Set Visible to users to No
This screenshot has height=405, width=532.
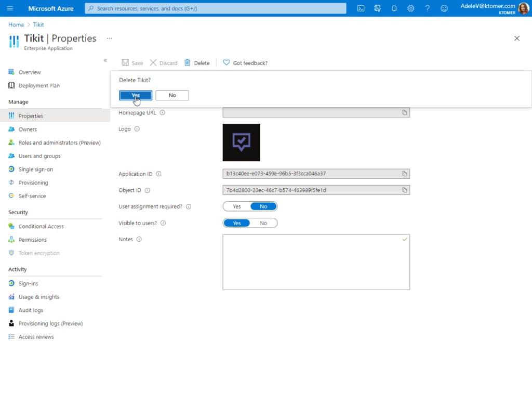263,223
